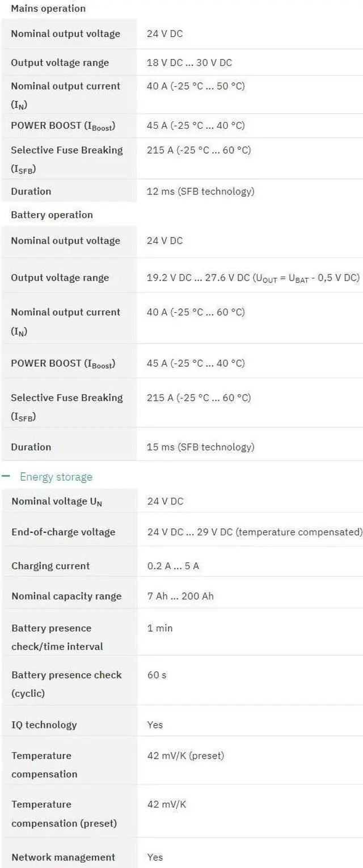This screenshot has height=868, width=363.
Task: Collapse the Energy storage section minus icon
Action: coord(6,477)
